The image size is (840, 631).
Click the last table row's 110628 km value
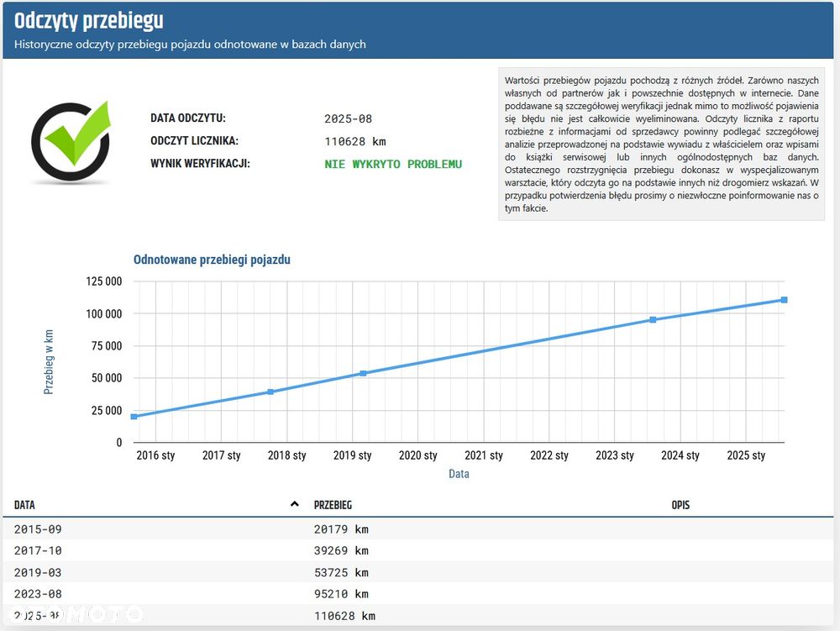coord(345,616)
